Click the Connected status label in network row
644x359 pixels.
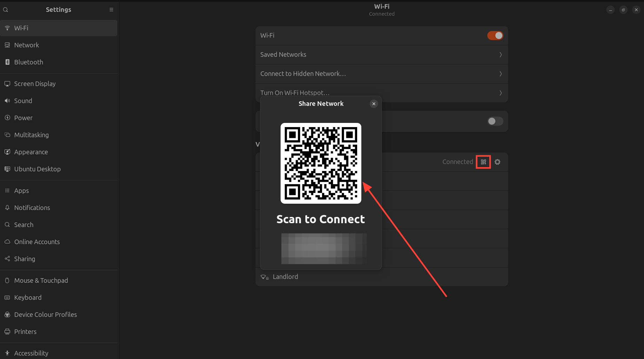pyautogui.click(x=458, y=162)
